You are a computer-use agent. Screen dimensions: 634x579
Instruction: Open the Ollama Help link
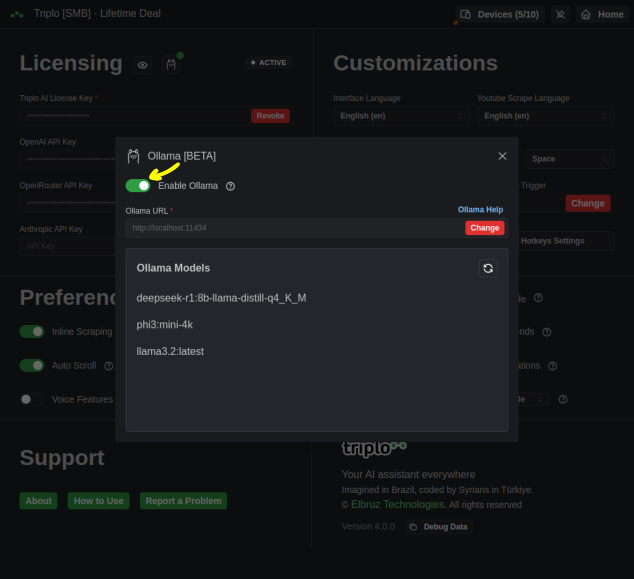pyautogui.click(x=480, y=209)
